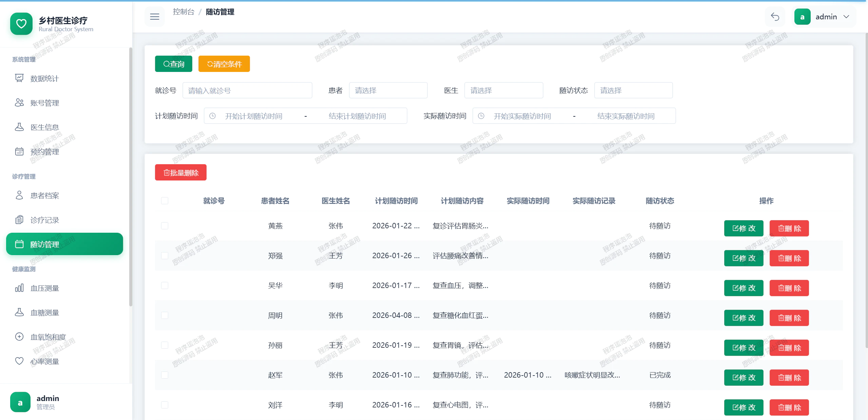Screen dimensions: 868x420
Task: Click 血氧饱和度 plus-circle icon
Action: (x=19, y=337)
